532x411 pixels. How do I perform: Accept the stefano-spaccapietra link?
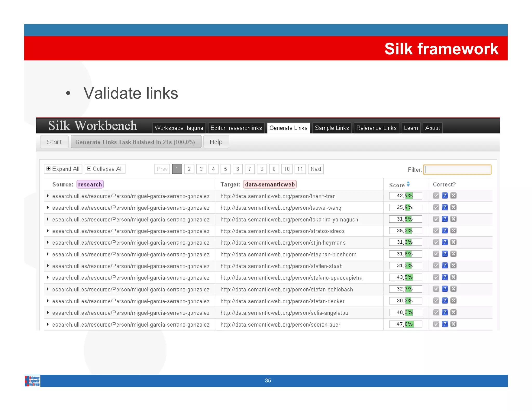(x=436, y=277)
